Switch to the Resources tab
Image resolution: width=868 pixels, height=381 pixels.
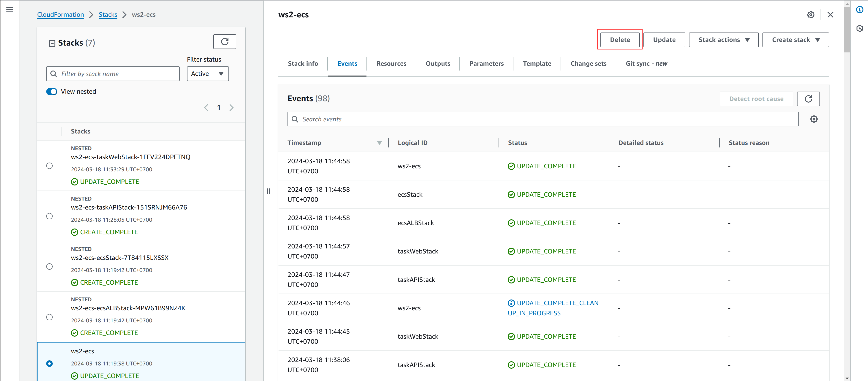391,64
